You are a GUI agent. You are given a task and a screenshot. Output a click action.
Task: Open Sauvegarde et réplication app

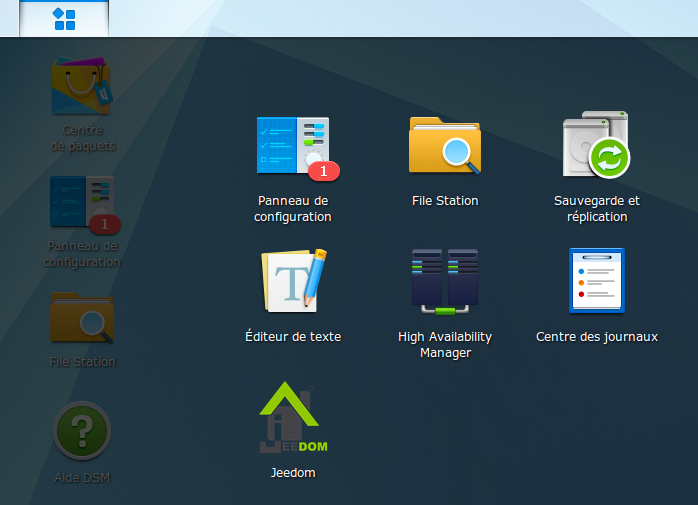click(597, 145)
